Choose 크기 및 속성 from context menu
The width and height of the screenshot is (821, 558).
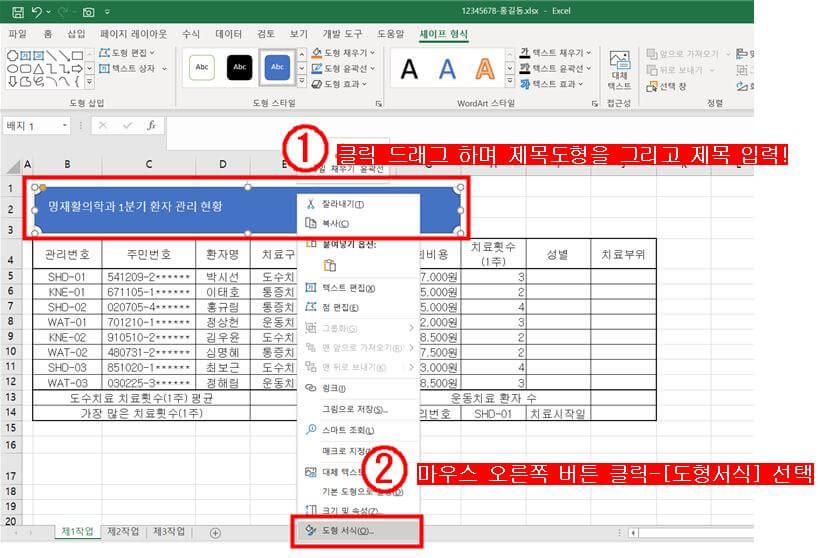[x=358, y=510]
